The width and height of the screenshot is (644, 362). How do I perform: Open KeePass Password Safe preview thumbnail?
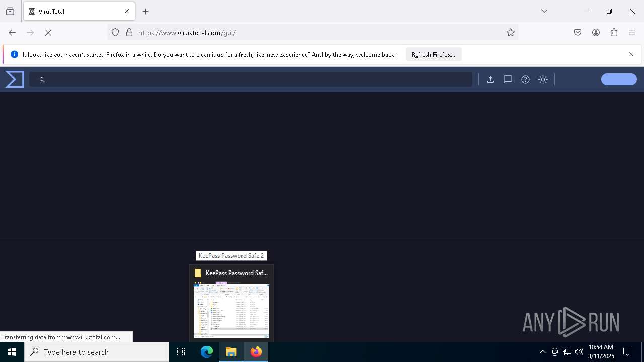(x=231, y=310)
